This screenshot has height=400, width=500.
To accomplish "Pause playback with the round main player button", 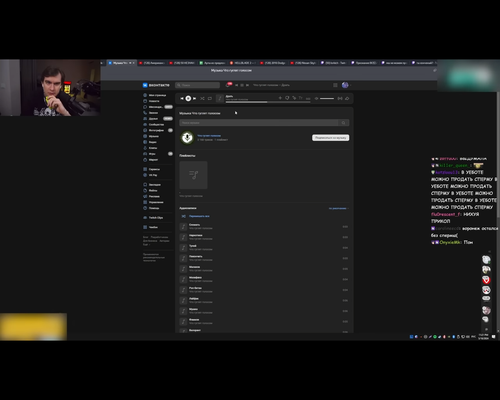I will pos(188,98).
